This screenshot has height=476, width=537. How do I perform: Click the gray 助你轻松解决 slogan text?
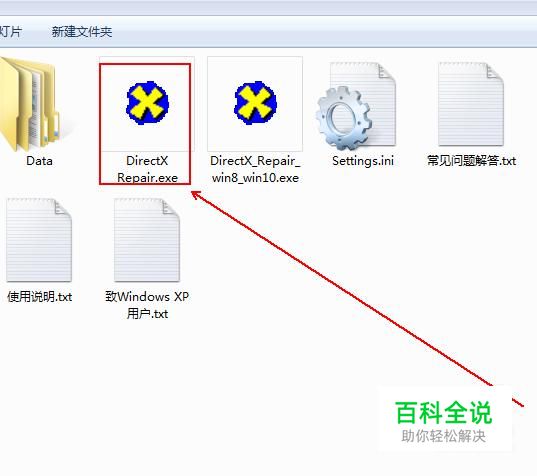point(444,436)
